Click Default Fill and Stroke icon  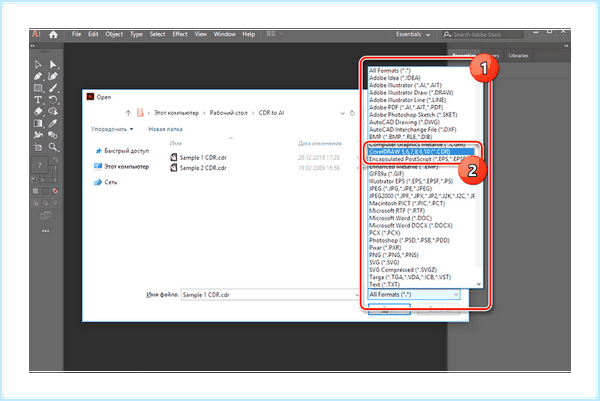click(34, 179)
